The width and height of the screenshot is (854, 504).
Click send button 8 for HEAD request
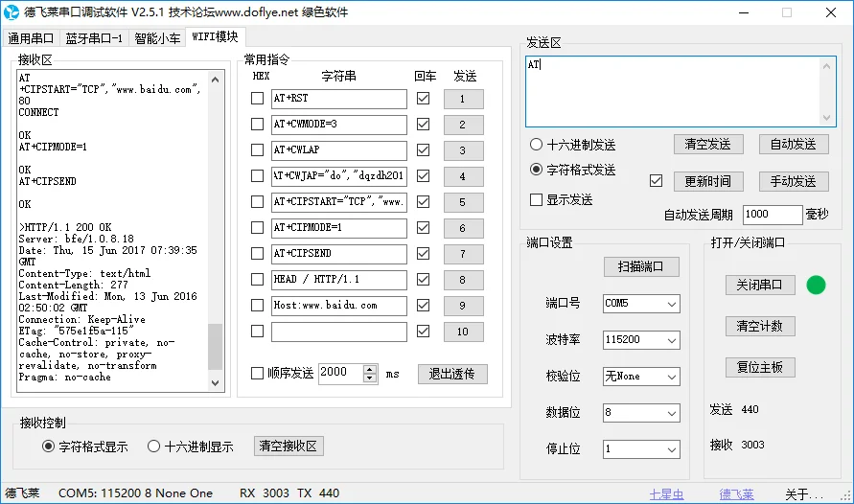click(x=463, y=280)
